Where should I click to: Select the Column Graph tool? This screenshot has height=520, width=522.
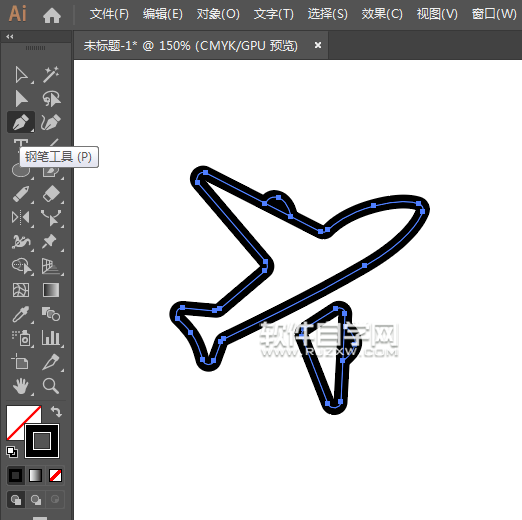51,338
